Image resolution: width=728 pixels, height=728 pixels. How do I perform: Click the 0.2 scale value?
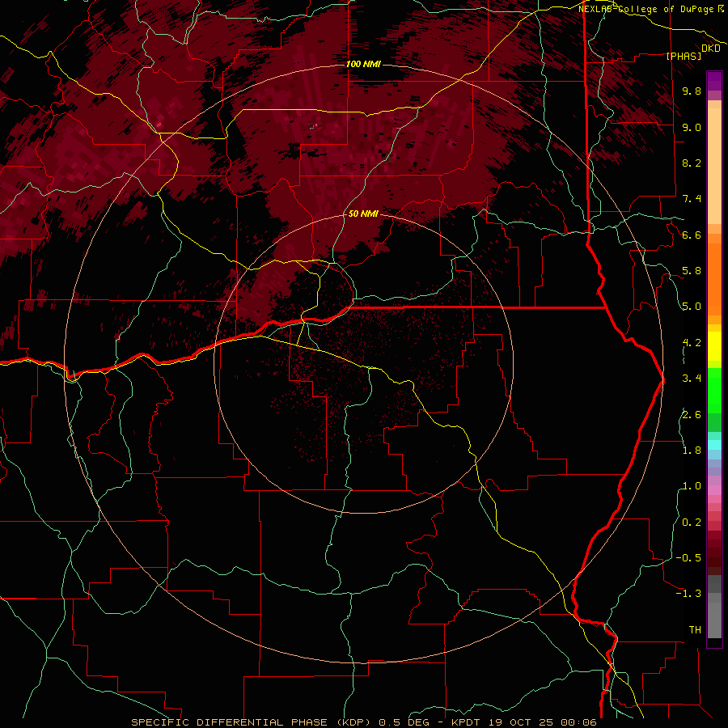[692, 523]
